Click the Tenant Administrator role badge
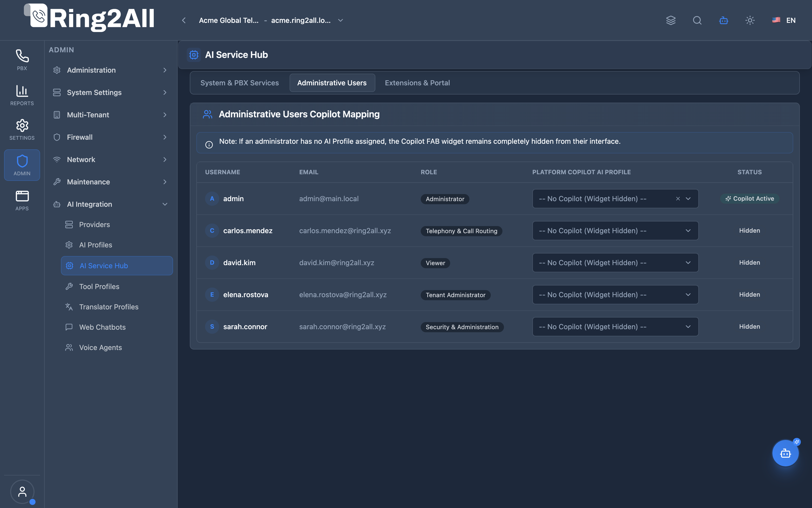This screenshot has height=508, width=812. click(455, 295)
